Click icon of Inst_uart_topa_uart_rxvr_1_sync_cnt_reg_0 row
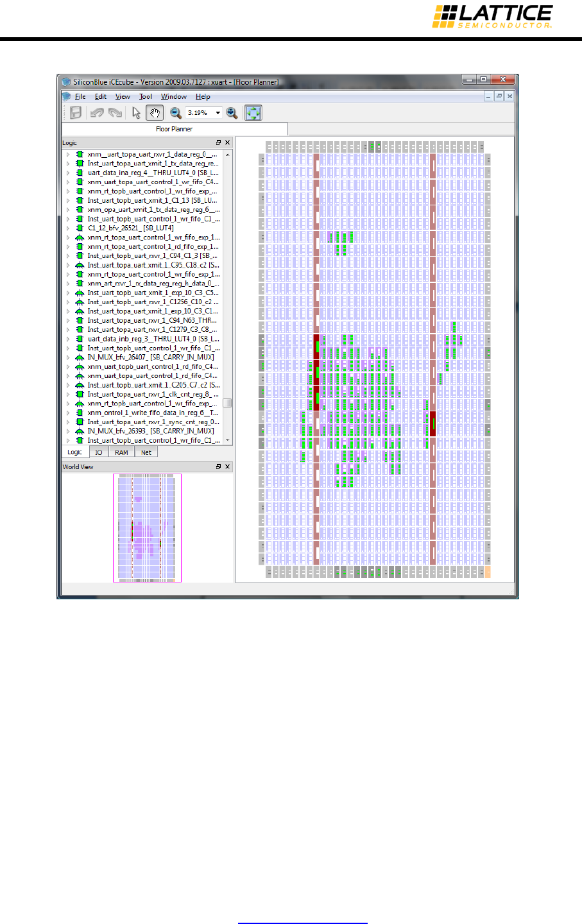This screenshot has width=582, height=924. [80, 422]
